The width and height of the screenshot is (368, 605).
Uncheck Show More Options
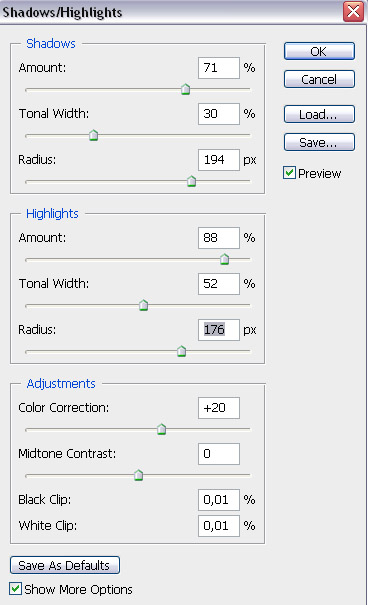point(16,589)
